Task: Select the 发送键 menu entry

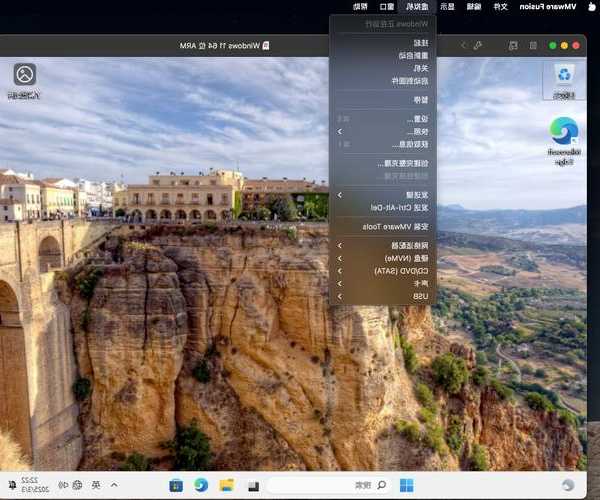Action: coord(383,195)
